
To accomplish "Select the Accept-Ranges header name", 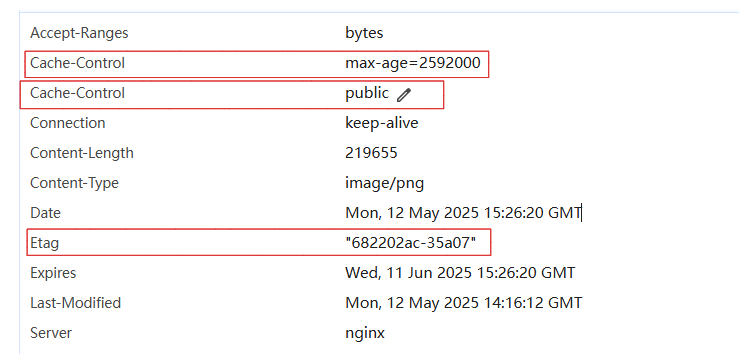I will coord(79,33).
